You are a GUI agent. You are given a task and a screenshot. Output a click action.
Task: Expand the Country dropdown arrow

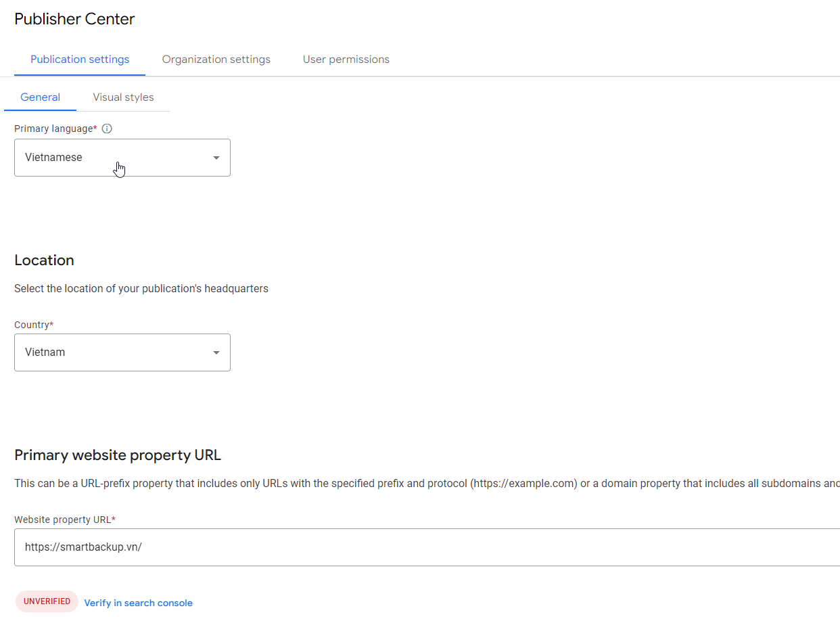pyautogui.click(x=216, y=352)
